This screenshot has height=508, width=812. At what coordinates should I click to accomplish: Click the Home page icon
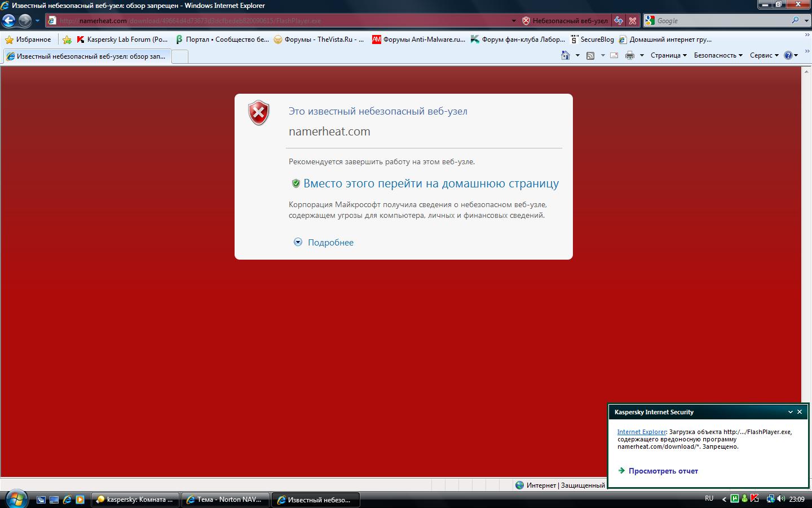[566, 55]
